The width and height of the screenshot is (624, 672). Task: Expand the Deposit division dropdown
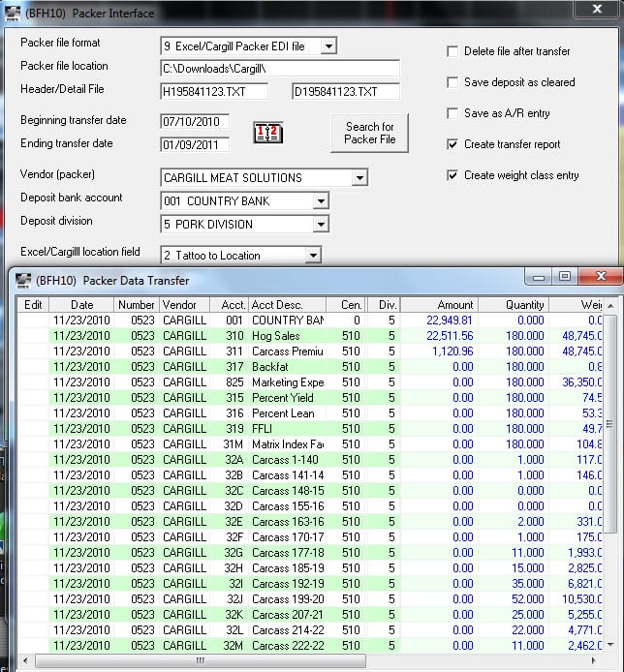[x=321, y=224]
